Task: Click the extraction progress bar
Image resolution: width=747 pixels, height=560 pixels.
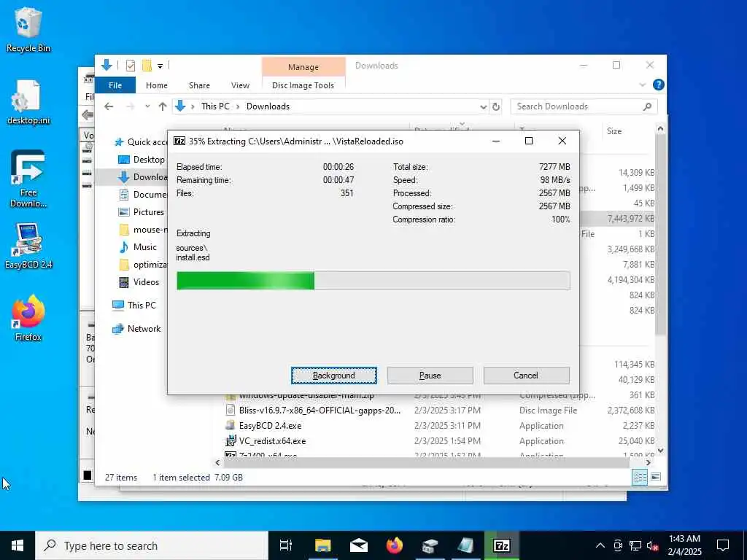Action: (x=373, y=281)
